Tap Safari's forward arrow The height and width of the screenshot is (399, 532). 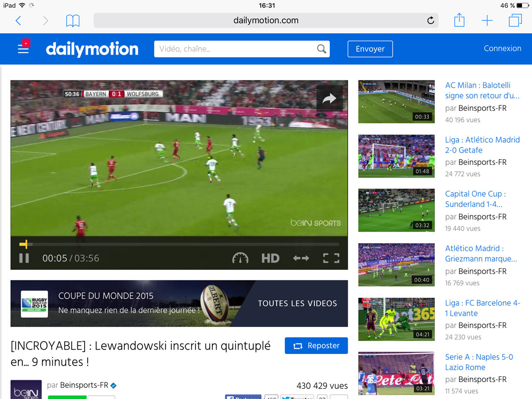point(45,21)
